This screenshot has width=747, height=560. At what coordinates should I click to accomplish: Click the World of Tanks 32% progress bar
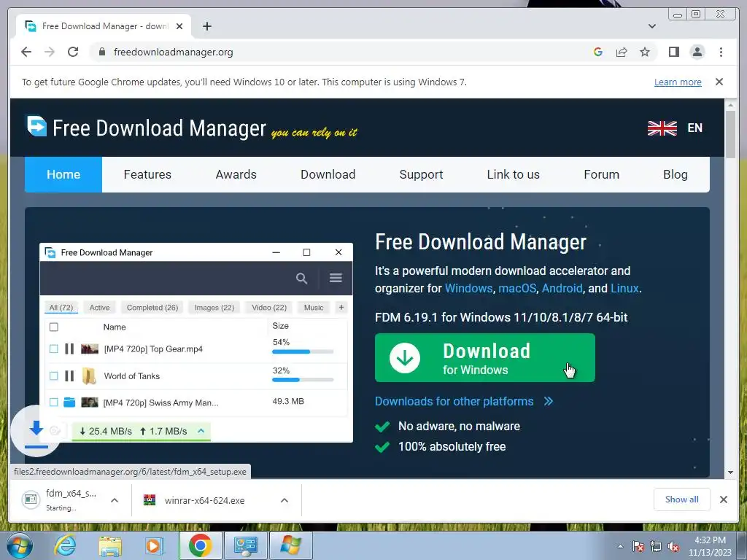[x=303, y=380]
